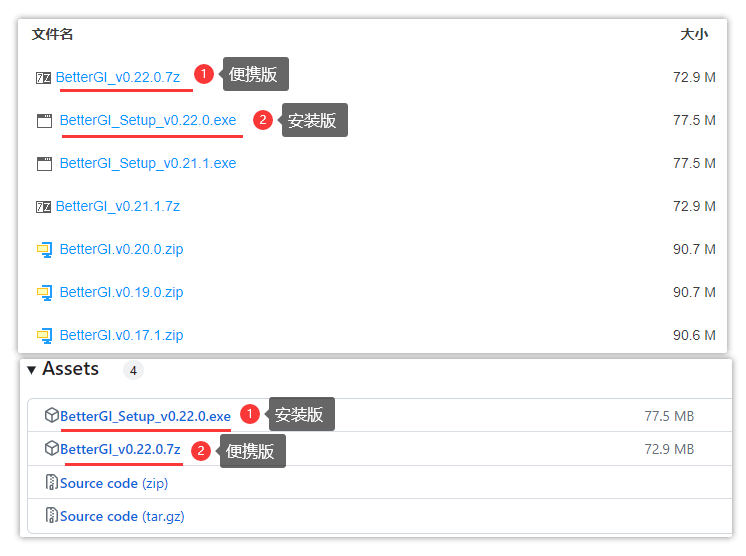746x556 pixels.
Task: Download BetterGI_v0.22.0.7z from the file list
Action: point(118,77)
